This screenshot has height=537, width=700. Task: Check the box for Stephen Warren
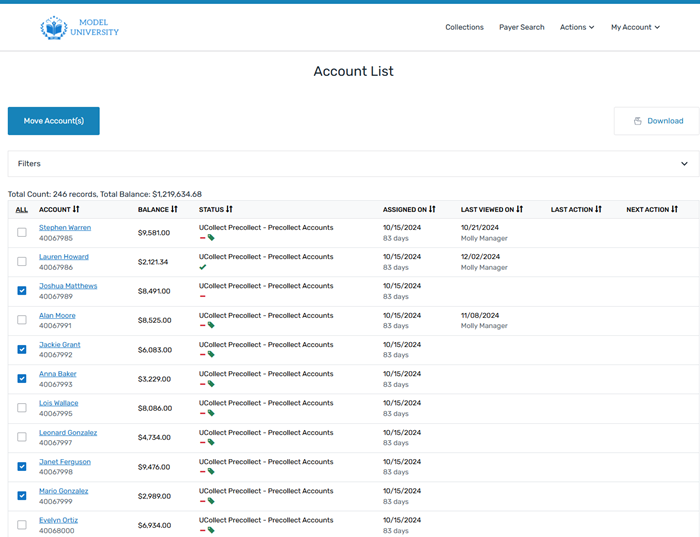click(22, 233)
